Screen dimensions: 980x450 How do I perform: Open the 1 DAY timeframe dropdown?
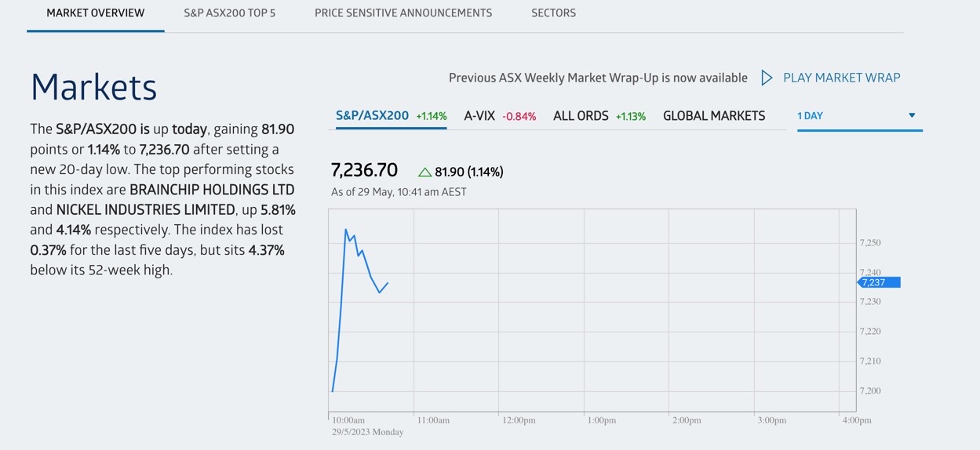click(858, 116)
